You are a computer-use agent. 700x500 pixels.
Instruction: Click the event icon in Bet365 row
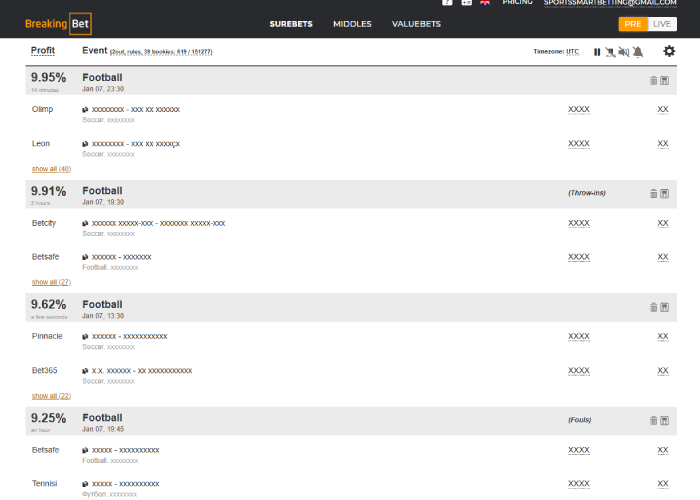click(x=85, y=371)
